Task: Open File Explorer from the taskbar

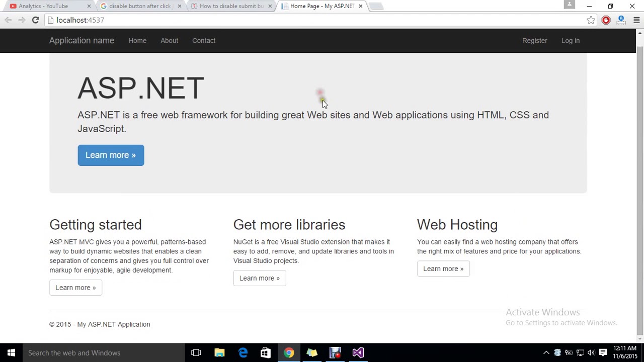Action: [x=219, y=352]
